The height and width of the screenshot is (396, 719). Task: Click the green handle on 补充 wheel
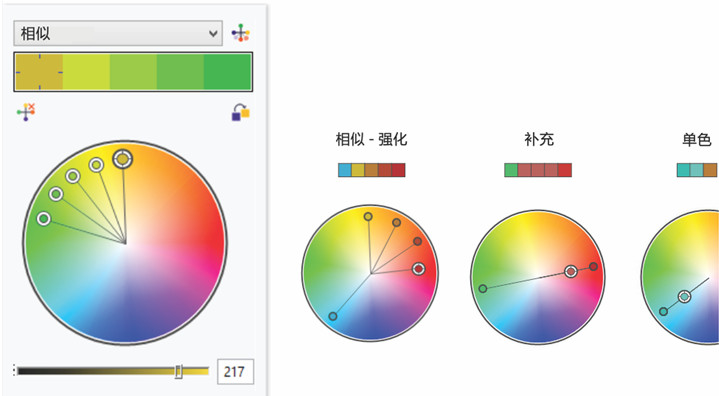pos(483,288)
